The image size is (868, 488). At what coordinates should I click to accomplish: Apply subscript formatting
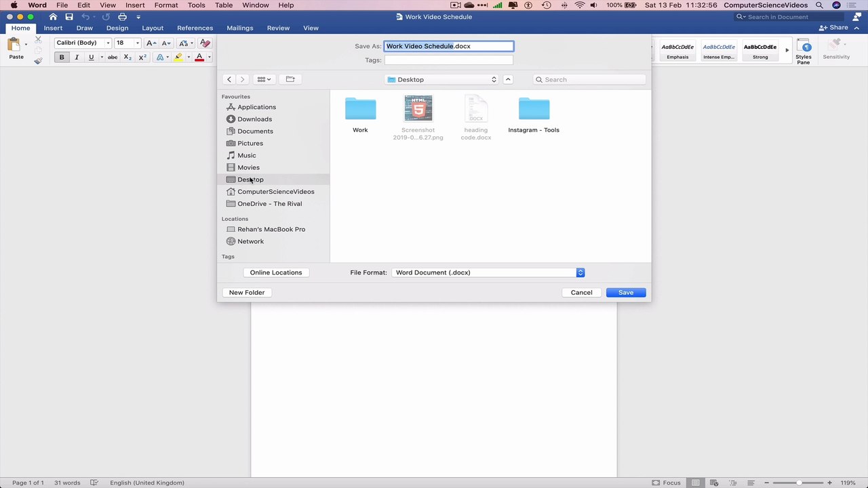tap(127, 58)
